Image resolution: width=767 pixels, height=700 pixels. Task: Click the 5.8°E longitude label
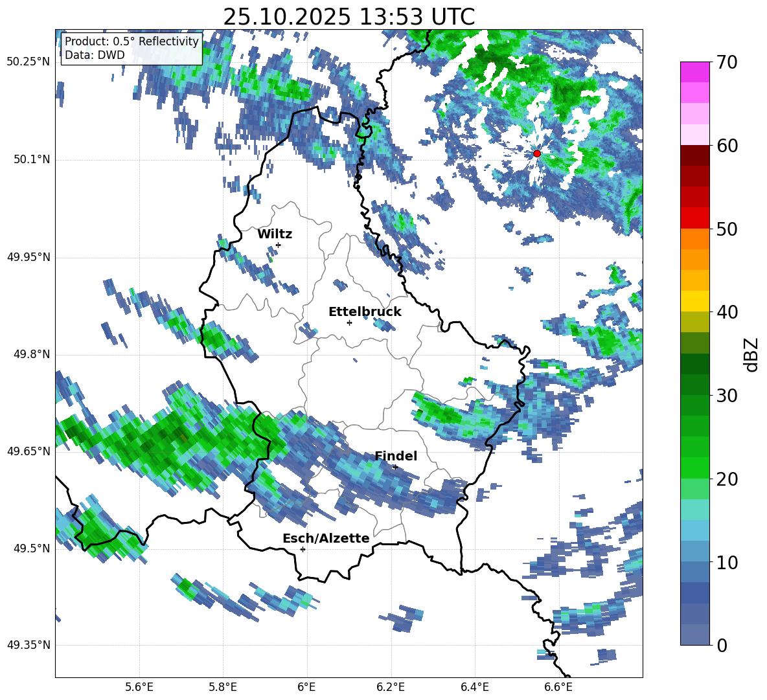tap(223, 687)
